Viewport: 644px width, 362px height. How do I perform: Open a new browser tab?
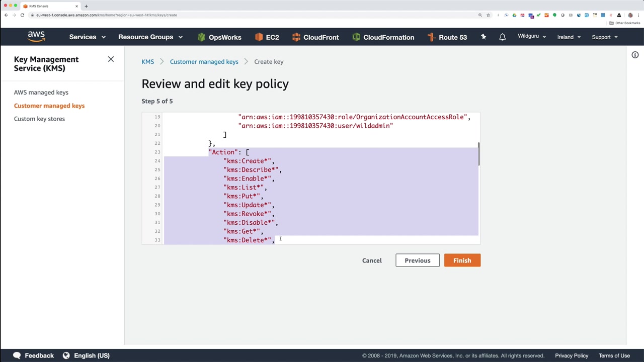point(86,6)
